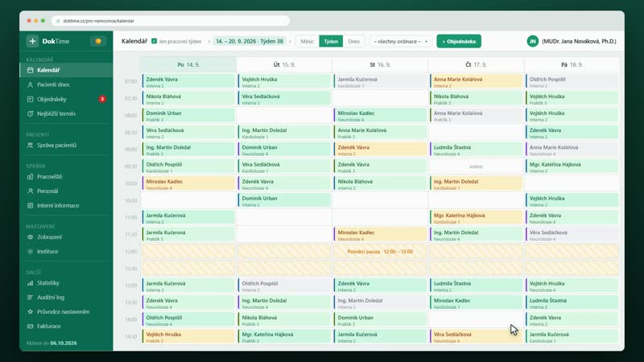The height and width of the screenshot is (362, 644).
Task: Open the všechny ordinace dropdown
Action: (400, 42)
